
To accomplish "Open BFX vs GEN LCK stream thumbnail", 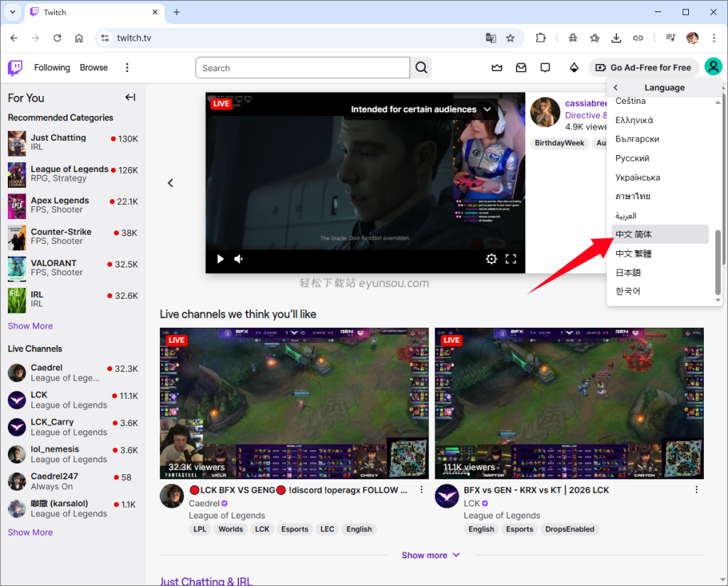I will click(569, 403).
